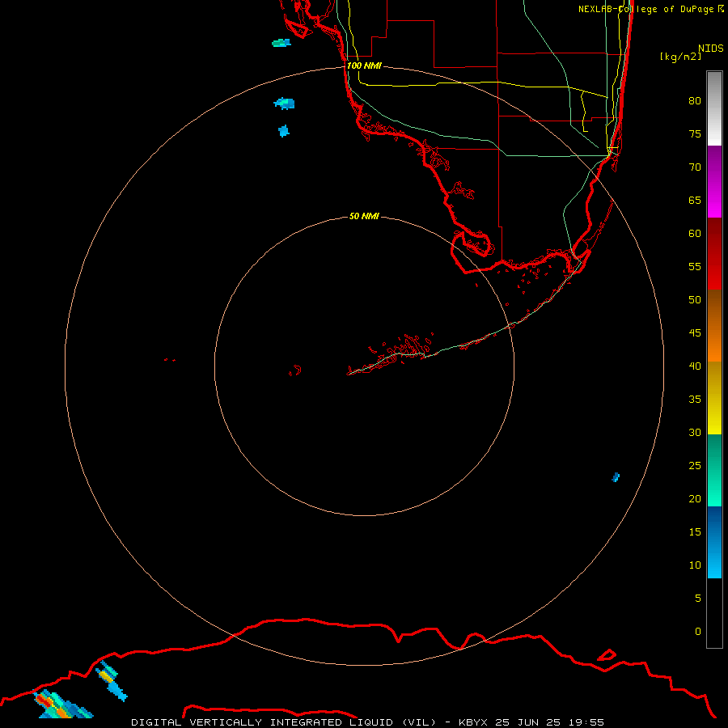Viewport: 728px width, 728px height.
Task: Click the 55 value on the color scale
Action: (x=695, y=266)
